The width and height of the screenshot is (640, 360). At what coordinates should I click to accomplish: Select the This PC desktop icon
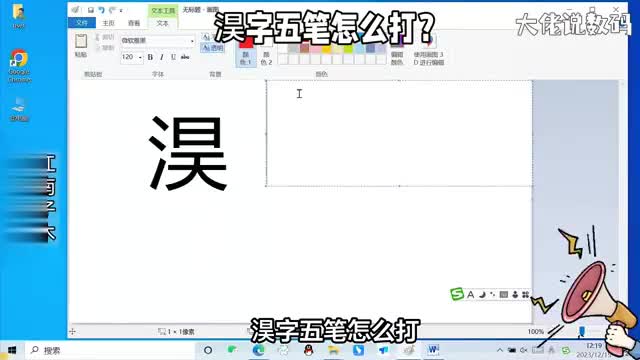tap(19, 109)
